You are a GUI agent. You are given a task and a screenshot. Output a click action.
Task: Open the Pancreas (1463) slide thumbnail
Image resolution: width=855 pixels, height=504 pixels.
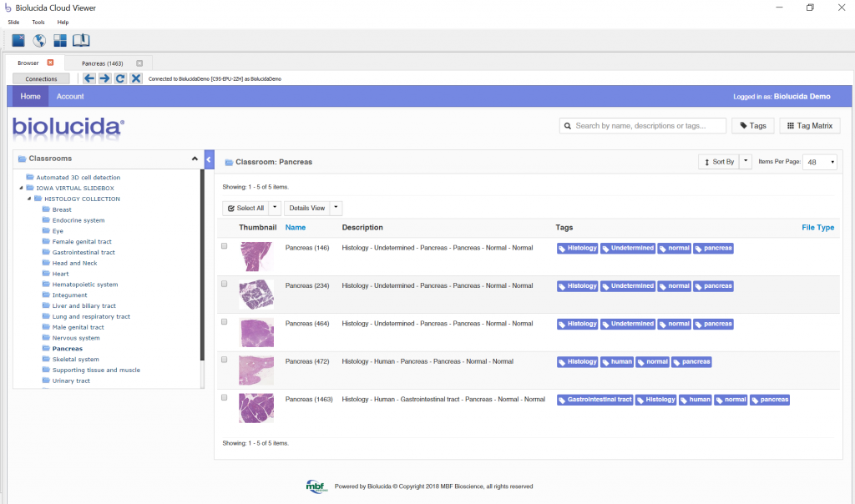click(x=256, y=408)
